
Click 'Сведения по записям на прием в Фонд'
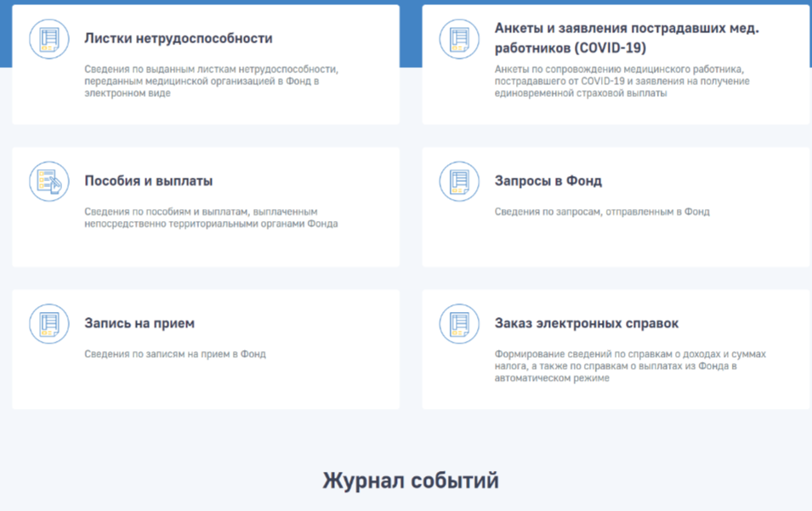(175, 354)
